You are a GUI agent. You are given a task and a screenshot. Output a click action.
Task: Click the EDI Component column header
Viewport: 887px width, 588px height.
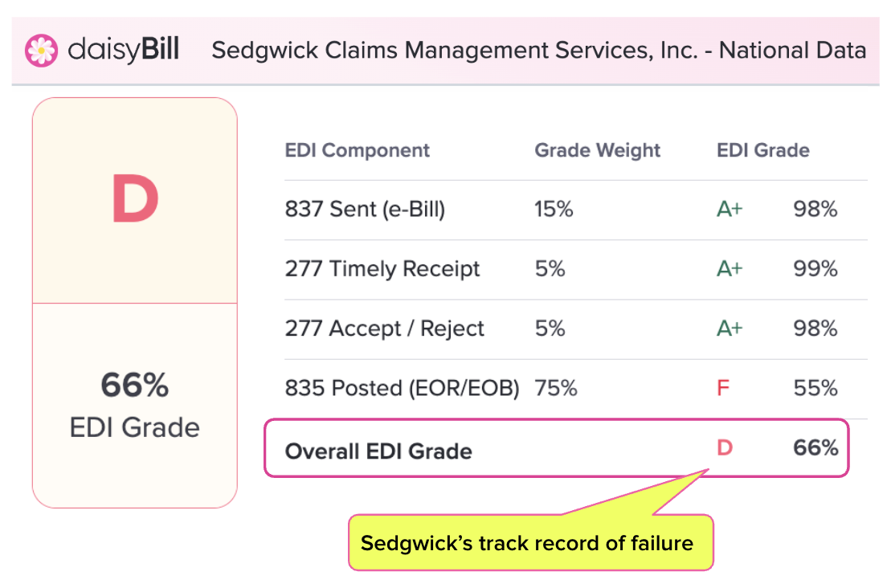point(357,150)
